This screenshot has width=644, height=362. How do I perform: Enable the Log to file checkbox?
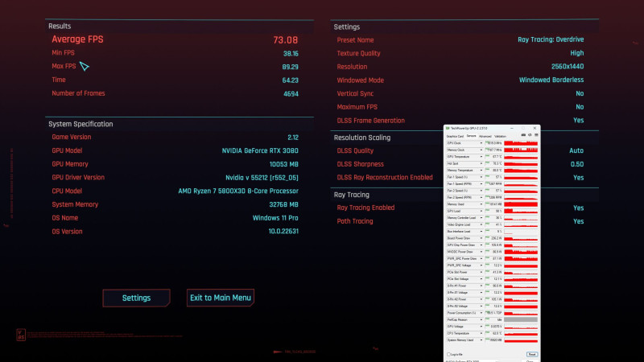[x=448, y=354]
